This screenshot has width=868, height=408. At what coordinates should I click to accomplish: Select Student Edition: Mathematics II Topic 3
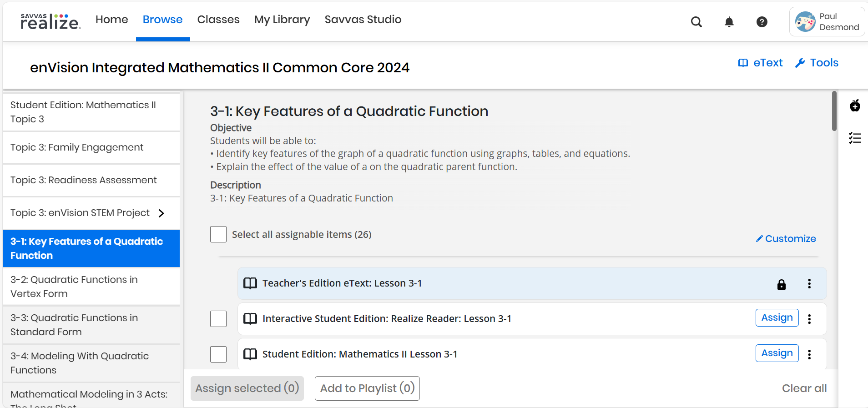pyautogui.click(x=91, y=112)
